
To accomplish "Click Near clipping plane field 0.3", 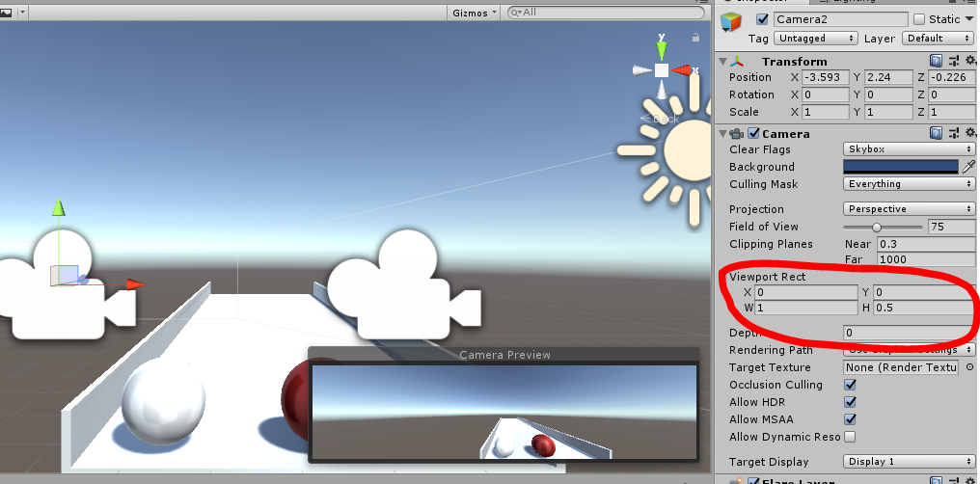I will click(926, 244).
